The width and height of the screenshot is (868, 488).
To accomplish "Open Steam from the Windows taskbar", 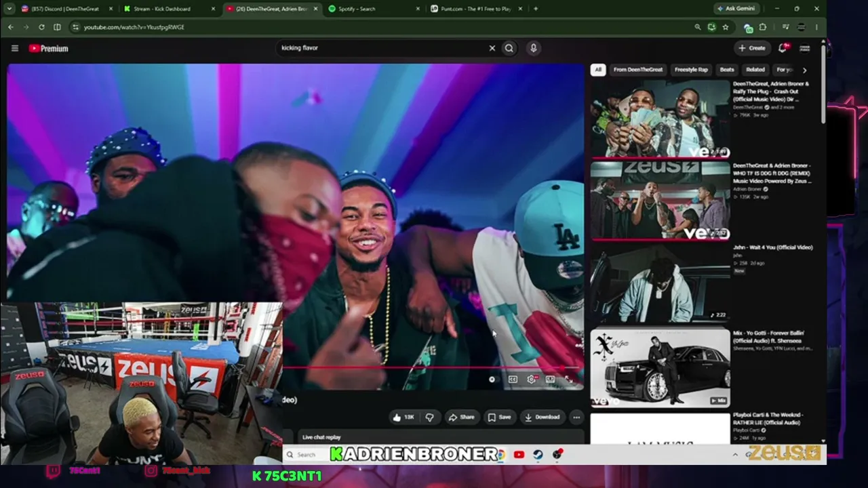I will 538,455.
